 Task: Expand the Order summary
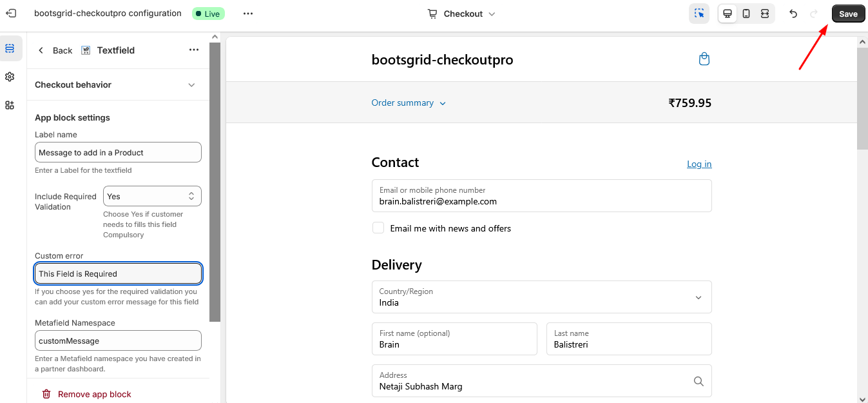click(409, 103)
